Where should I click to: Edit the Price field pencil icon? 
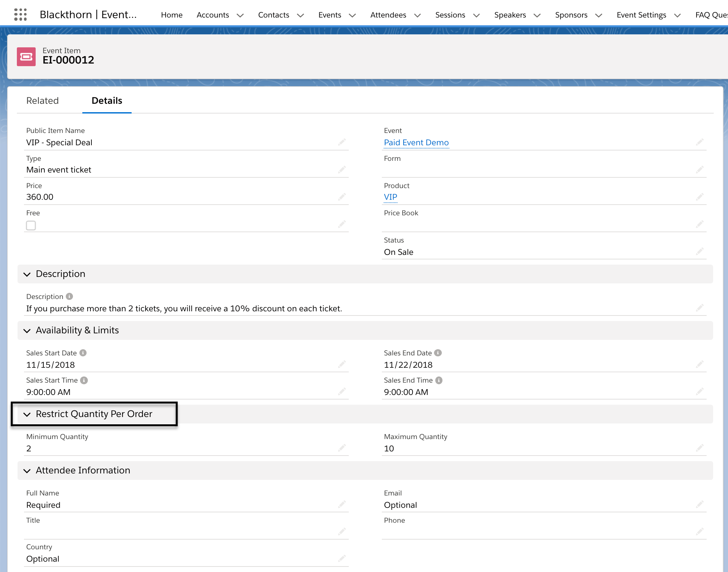[342, 197]
